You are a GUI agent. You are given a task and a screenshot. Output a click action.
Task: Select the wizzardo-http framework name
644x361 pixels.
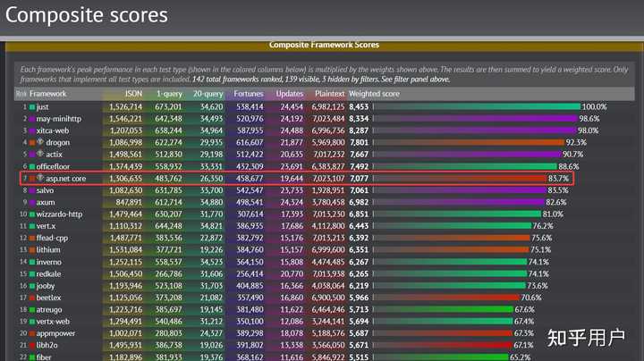(x=59, y=214)
